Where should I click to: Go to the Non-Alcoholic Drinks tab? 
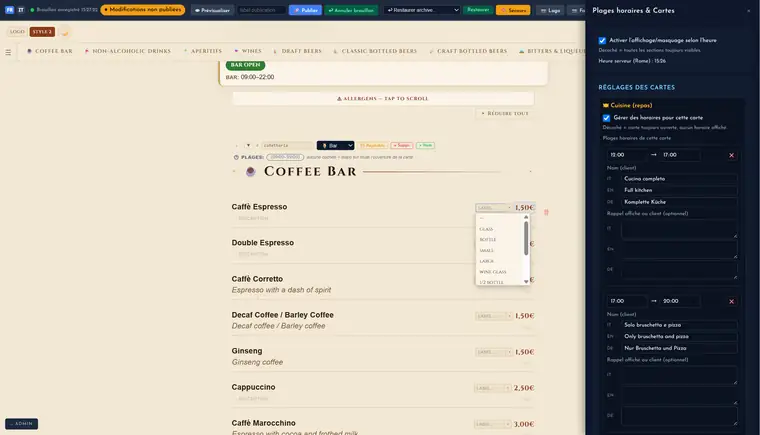click(x=127, y=51)
